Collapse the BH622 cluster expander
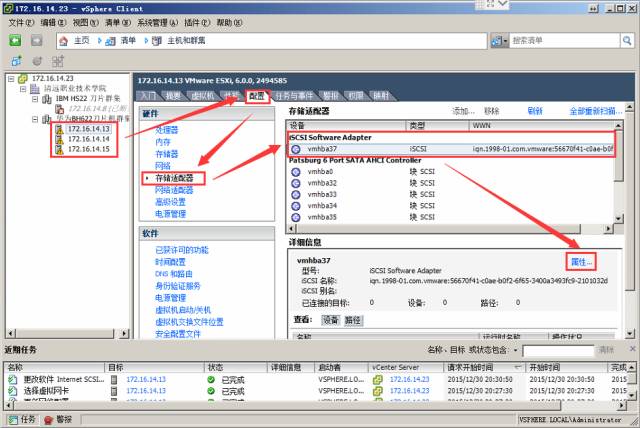This screenshot has height=428, width=640. point(35,119)
